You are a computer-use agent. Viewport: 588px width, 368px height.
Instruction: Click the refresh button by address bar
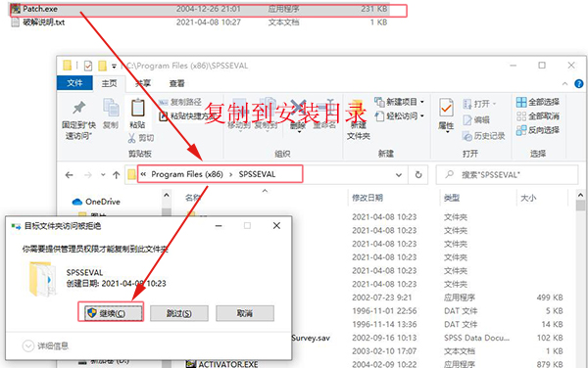(418, 175)
